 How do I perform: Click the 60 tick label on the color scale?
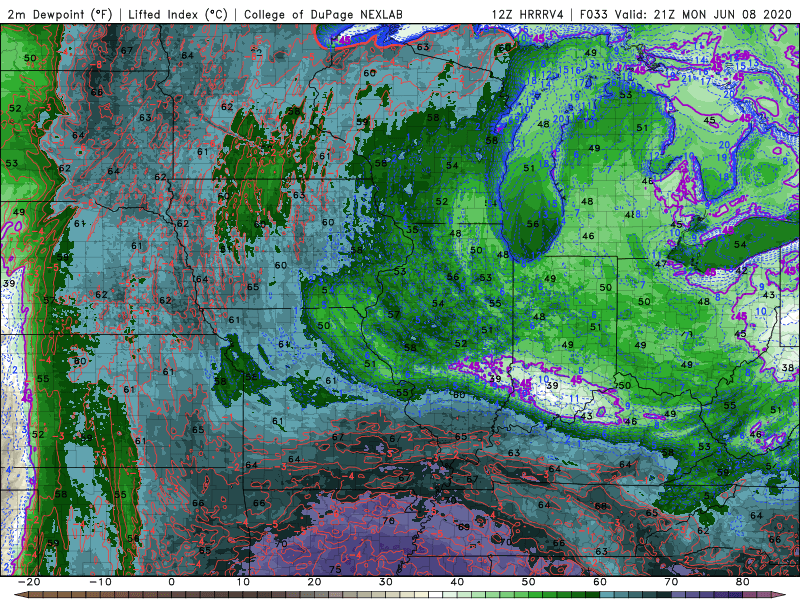click(600, 582)
